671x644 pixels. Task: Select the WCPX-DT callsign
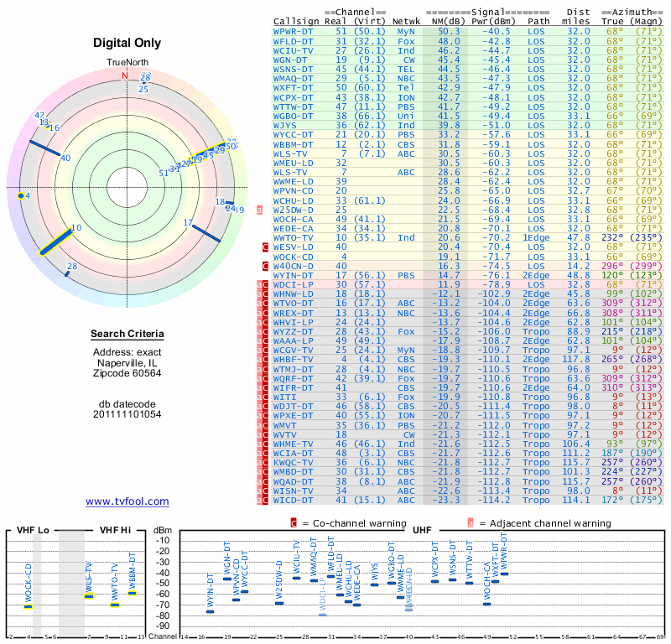(x=293, y=97)
